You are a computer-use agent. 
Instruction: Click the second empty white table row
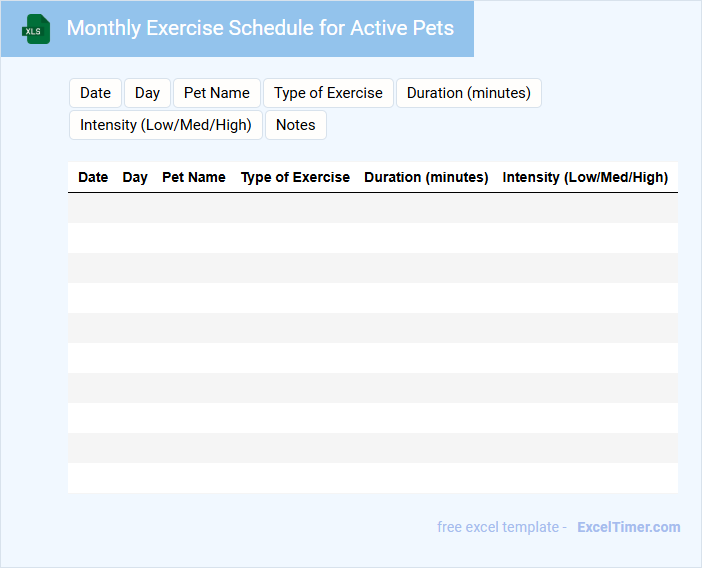tap(372, 298)
